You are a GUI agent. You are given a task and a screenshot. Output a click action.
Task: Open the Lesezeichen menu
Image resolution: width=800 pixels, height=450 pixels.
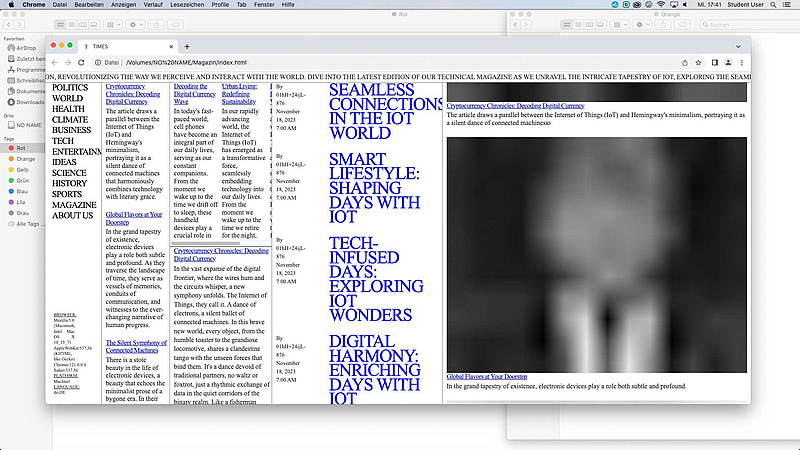tap(187, 5)
